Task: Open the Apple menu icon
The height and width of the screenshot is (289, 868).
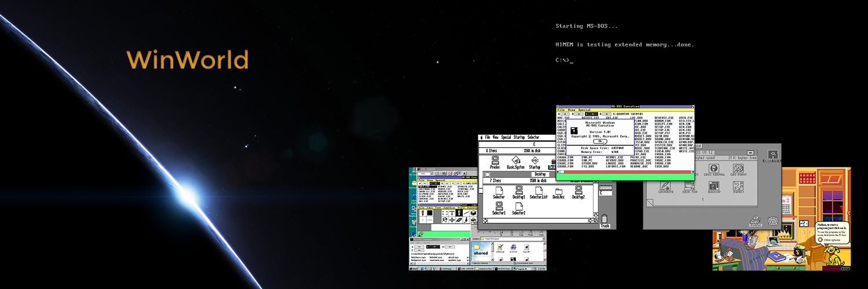Action: click(481, 137)
